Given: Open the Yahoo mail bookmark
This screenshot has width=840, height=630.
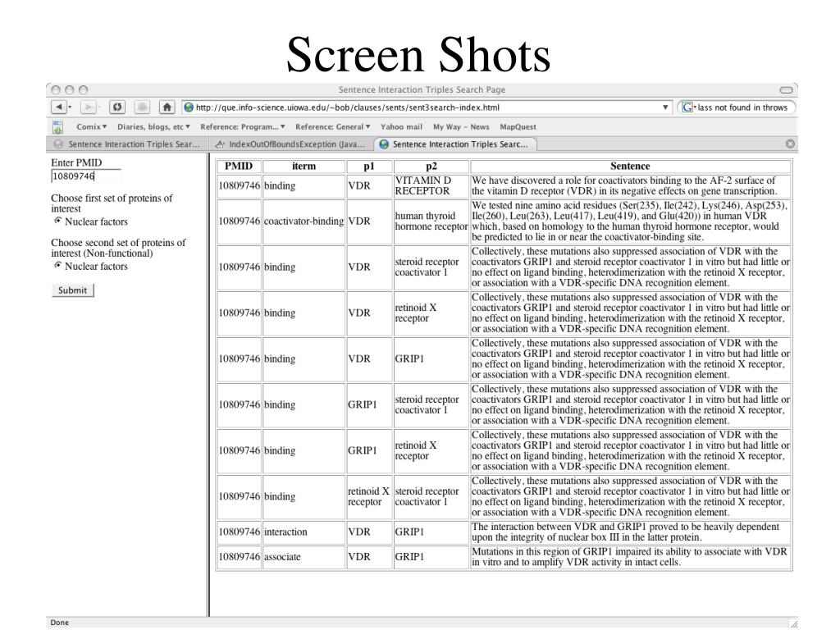Looking at the screenshot, I should point(401,127).
